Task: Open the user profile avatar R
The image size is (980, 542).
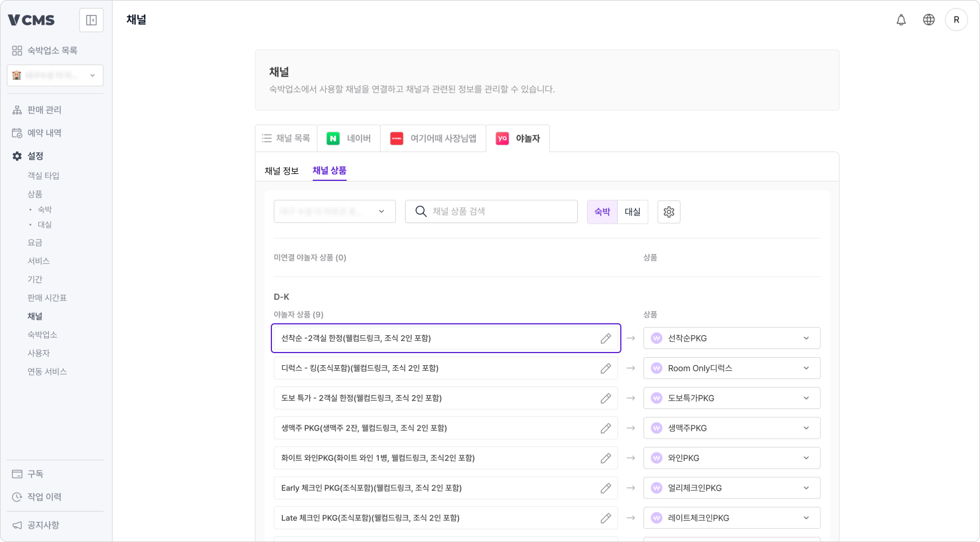Action: tap(956, 19)
